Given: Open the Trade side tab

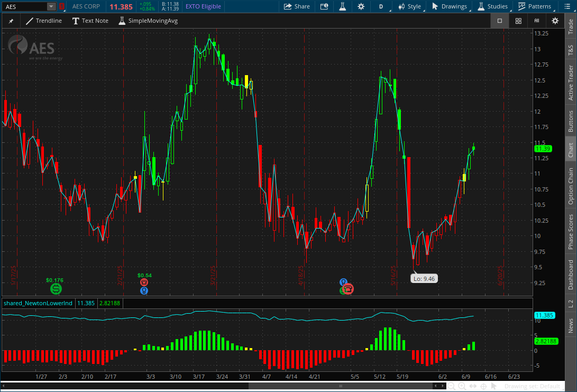Looking at the screenshot, I should [x=571, y=27].
